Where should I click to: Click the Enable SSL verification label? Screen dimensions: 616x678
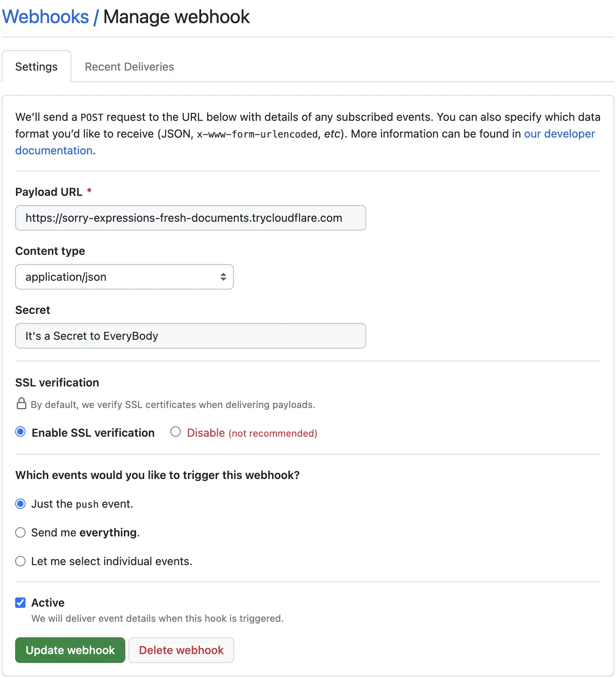[x=93, y=433]
